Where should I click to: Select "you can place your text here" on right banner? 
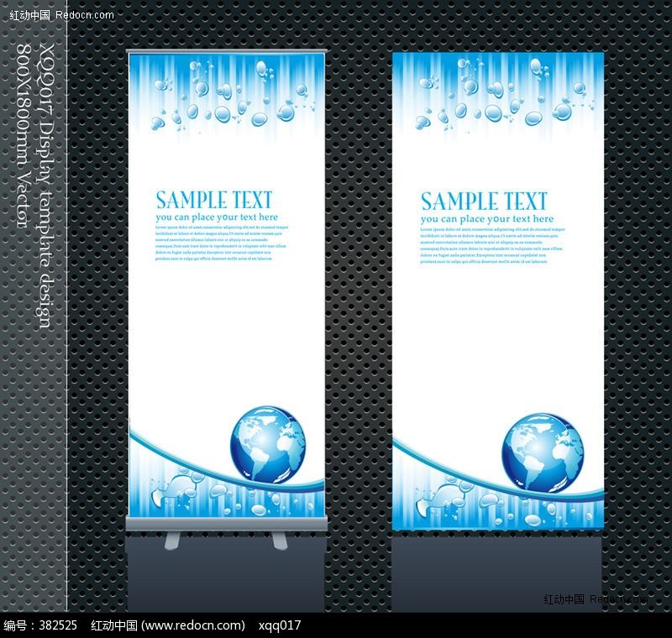(487, 219)
